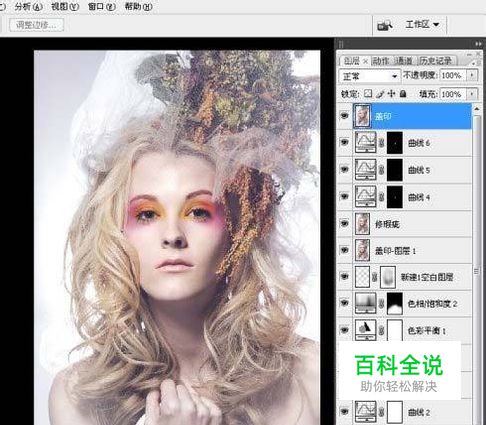Open the 分析(A) menu
The width and height of the screenshot is (486, 425).
28,7
